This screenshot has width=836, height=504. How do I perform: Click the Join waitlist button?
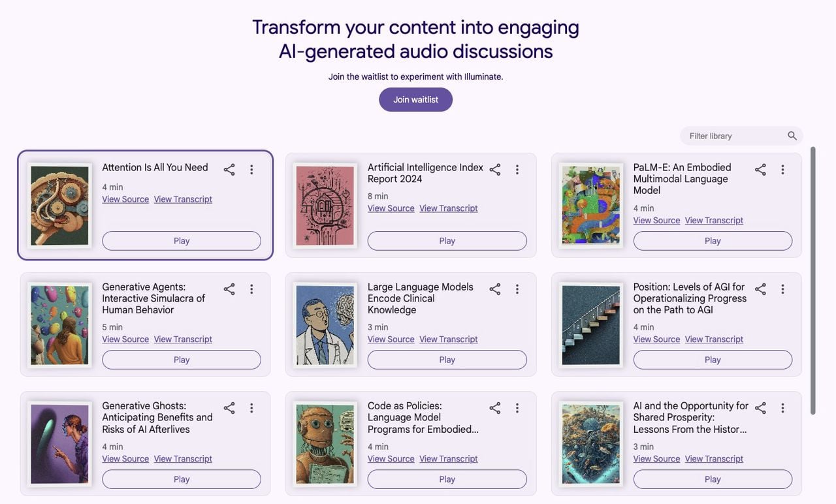pyautogui.click(x=415, y=99)
